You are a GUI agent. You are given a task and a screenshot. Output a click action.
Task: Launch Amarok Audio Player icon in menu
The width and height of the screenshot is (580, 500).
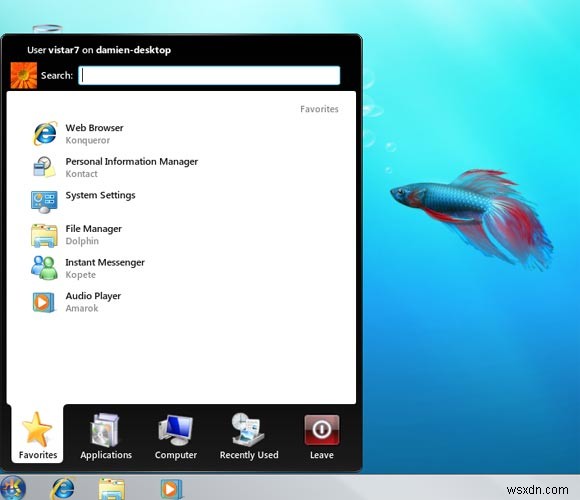(x=43, y=302)
